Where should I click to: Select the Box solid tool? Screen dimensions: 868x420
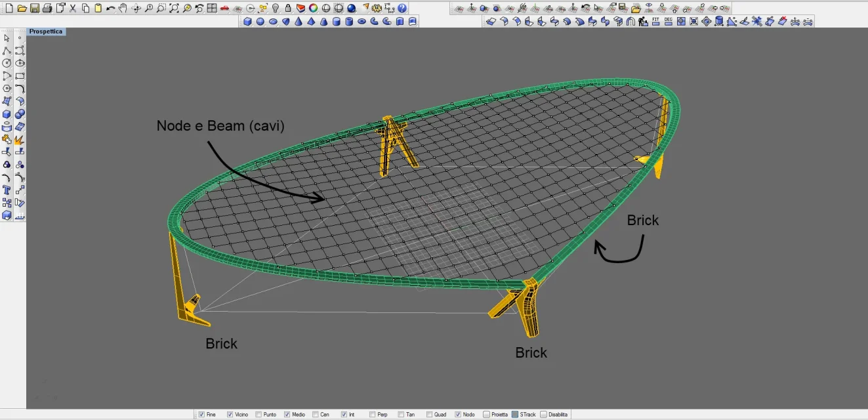[247, 21]
